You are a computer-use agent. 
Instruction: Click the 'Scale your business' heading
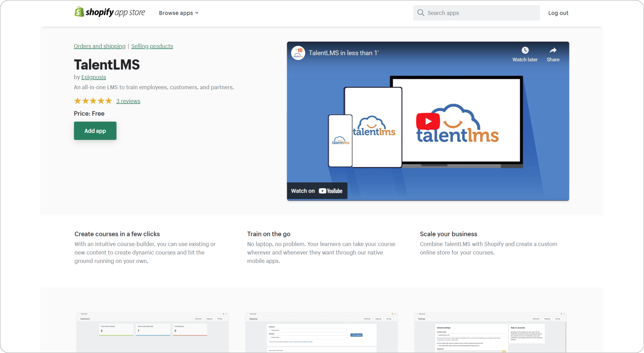click(448, 234)
